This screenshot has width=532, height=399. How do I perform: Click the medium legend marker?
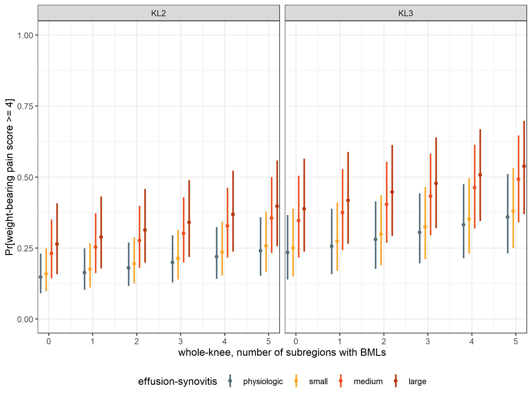(340, 381)
